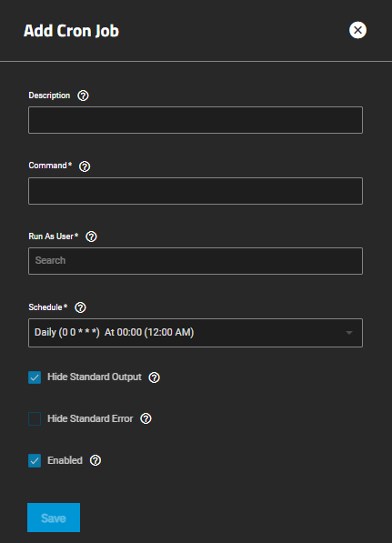Click the Hide Standard Output label
392x543 pixels.
click(x=95, y=377)
